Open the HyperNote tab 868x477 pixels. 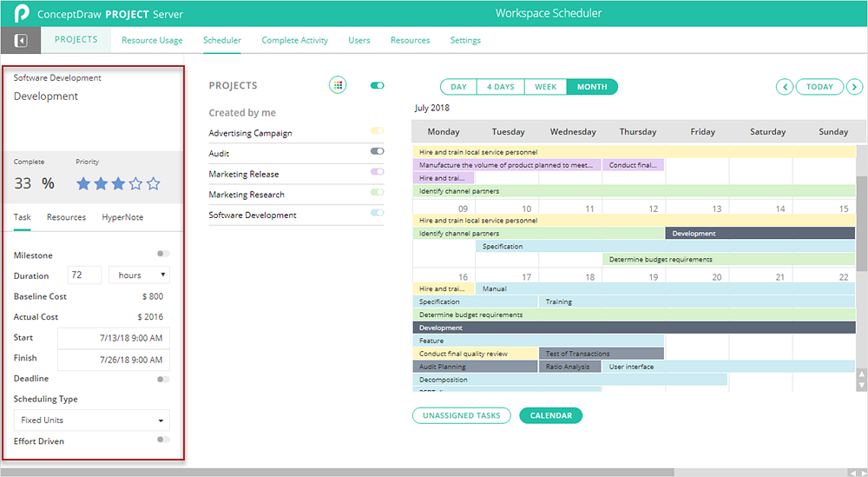coord(122,217)
